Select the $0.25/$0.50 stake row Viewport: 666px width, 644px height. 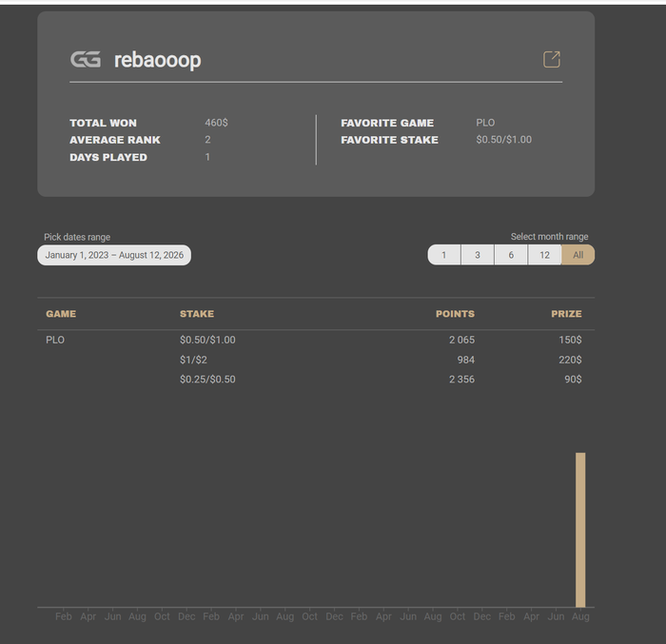tap(207, 380)
